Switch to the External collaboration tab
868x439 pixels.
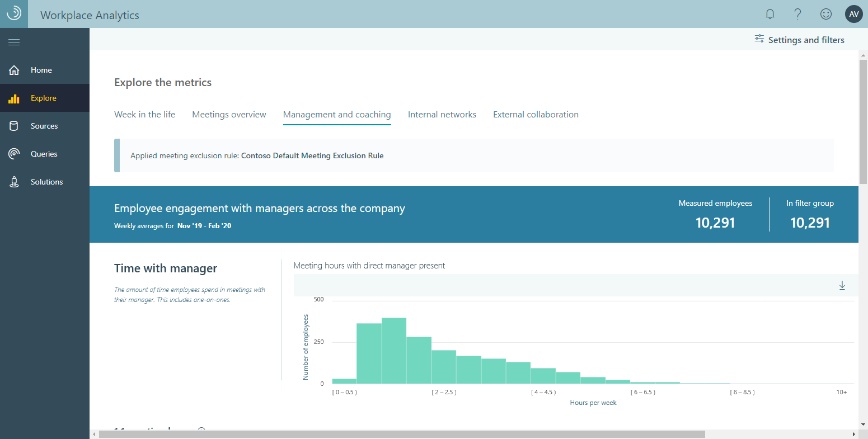pos(536,115)
